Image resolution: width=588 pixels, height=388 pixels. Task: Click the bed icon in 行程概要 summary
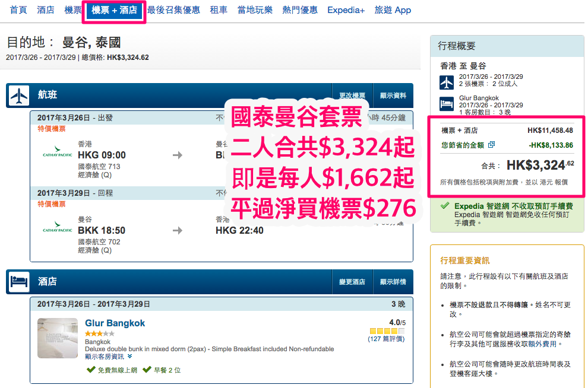[x=447, y=104]
